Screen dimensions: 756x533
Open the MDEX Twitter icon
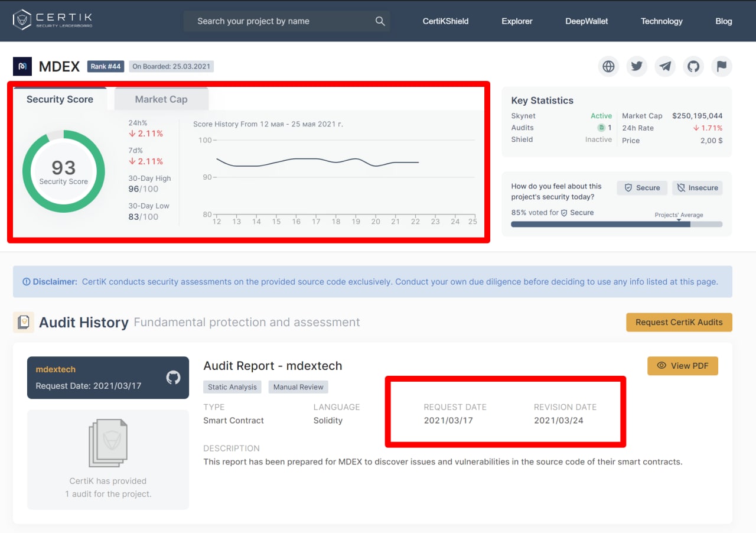tap(637, 66)
